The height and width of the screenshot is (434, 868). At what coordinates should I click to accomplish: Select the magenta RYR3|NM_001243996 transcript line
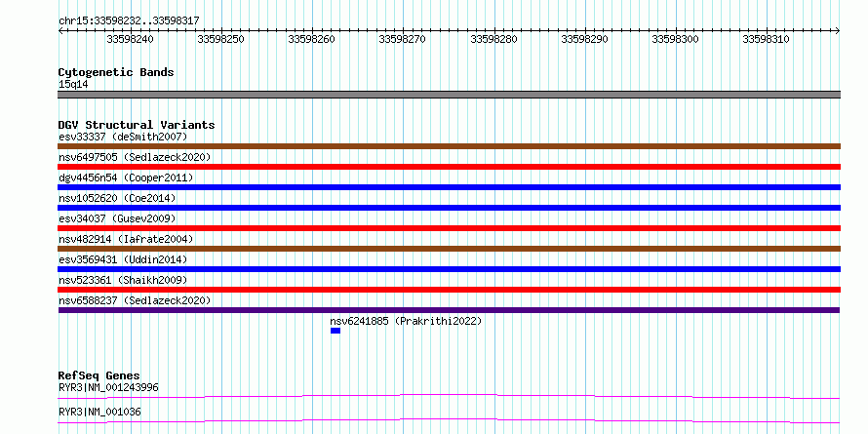pos(449,396)
